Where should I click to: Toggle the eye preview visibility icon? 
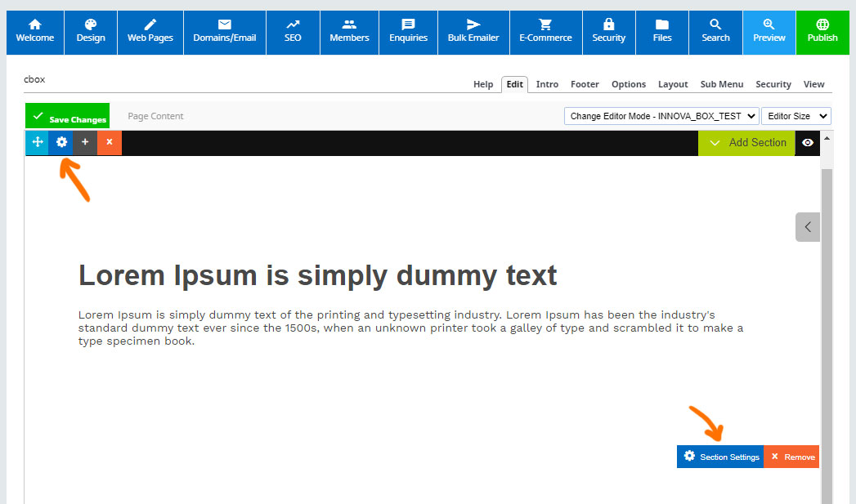[808, 143]
